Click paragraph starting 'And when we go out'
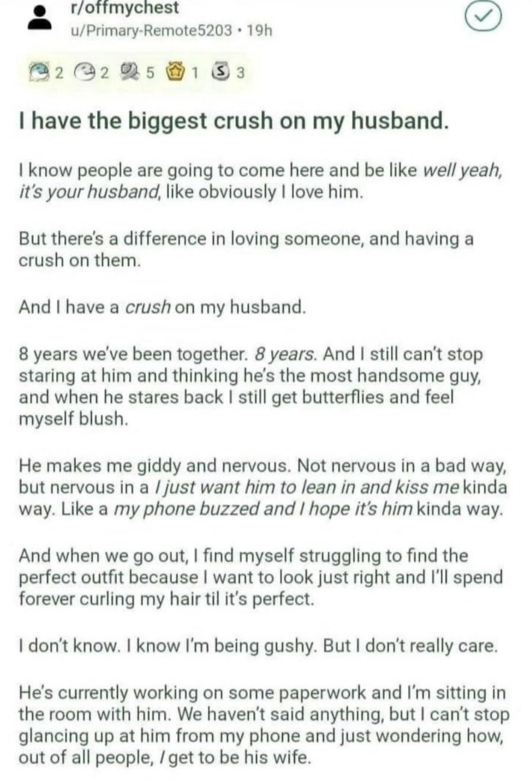 click(x=261, y=577)
